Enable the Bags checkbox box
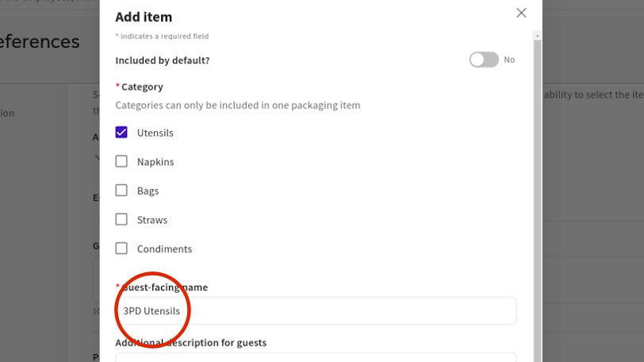This screenshot has width=644, height=362. coord(121,191)
